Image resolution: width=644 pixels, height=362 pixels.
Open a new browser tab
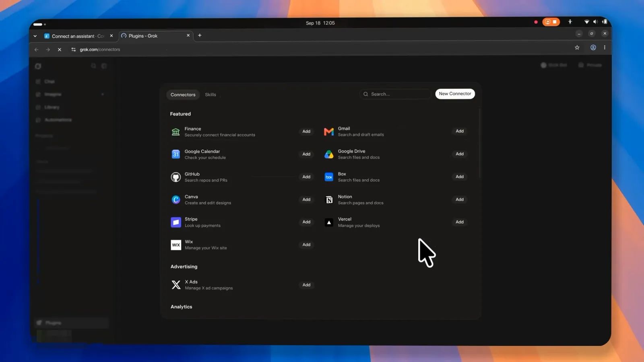click(x=200, y=35)
